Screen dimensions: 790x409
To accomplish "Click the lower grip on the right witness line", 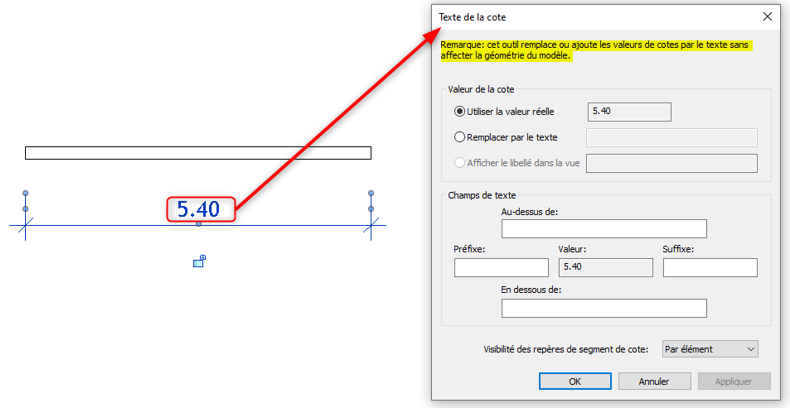I will tap(371, 209).
